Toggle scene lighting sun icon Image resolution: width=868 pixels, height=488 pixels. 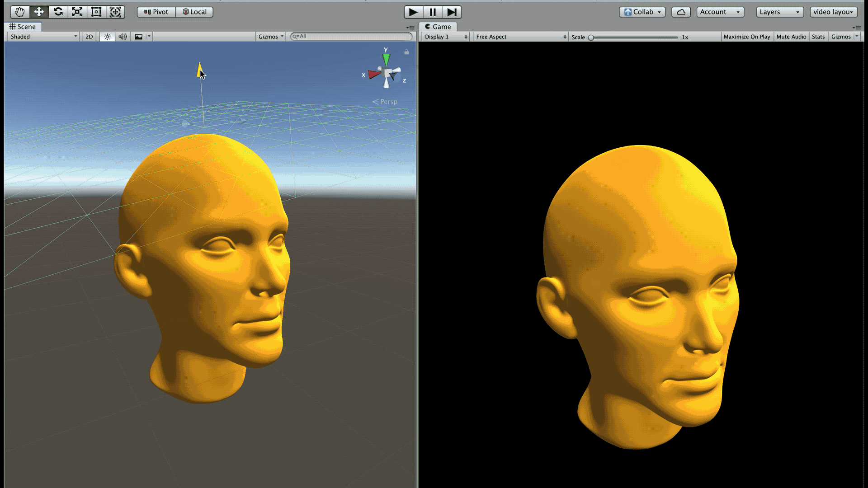[107, 37]
